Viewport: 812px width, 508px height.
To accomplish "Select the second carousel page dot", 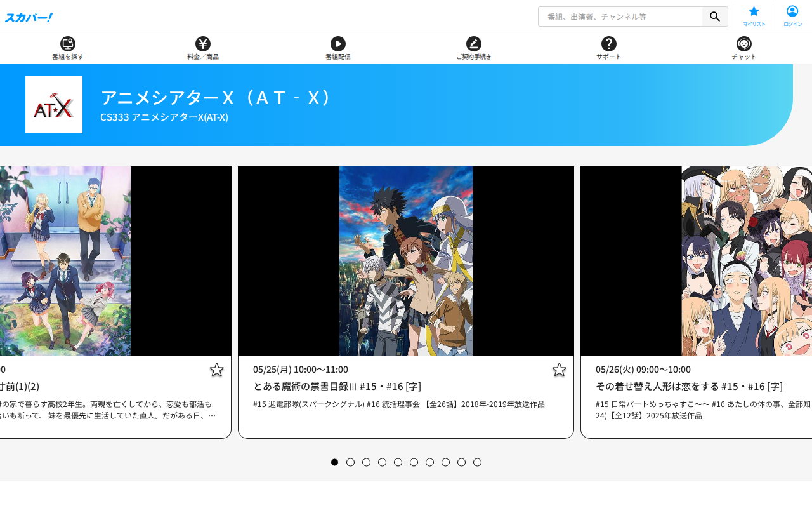I will tap(351, 462).
